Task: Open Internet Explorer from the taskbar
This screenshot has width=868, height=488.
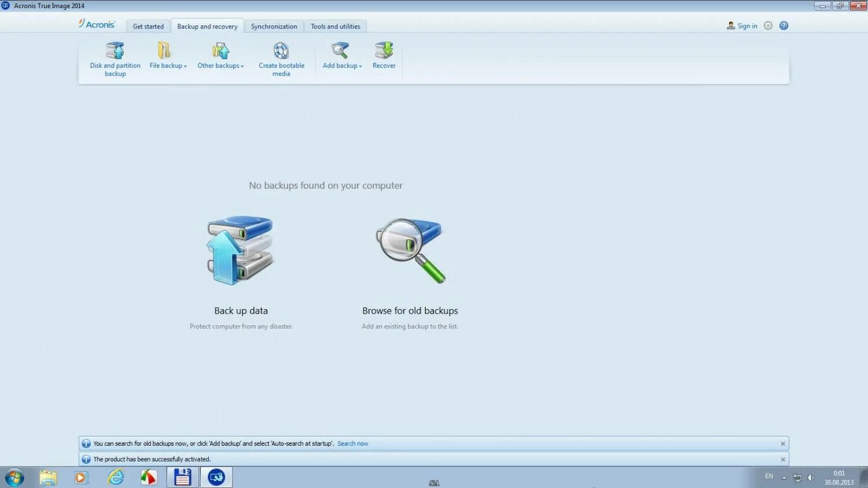Action: pyautogui.click(x=116, y=478)
